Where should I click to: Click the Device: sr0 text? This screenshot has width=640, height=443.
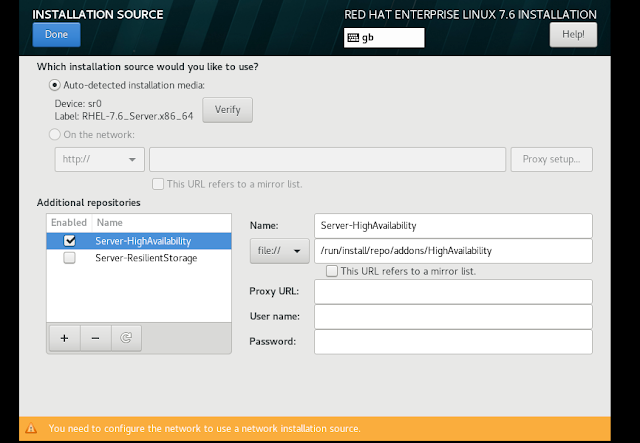pyautogui.click(x=78, y=104)
